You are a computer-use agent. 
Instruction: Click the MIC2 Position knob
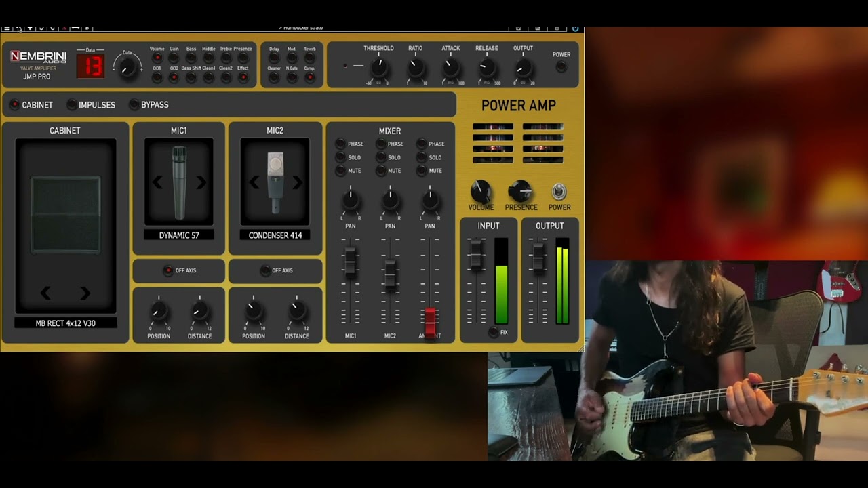point(254,311)
